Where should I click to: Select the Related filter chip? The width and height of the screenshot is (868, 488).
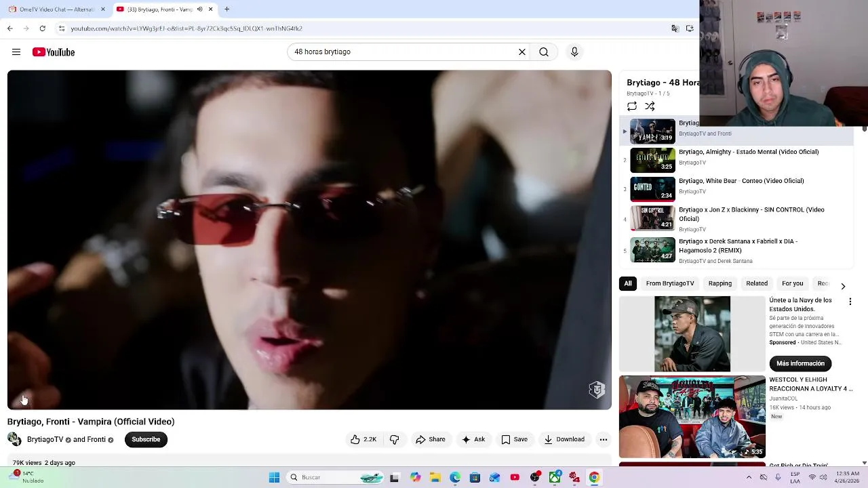click(x=757, y=283)
